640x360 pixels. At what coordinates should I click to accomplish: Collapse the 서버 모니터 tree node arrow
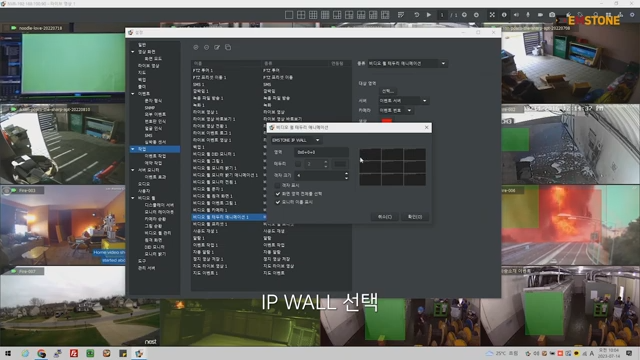tap(133, 170)
